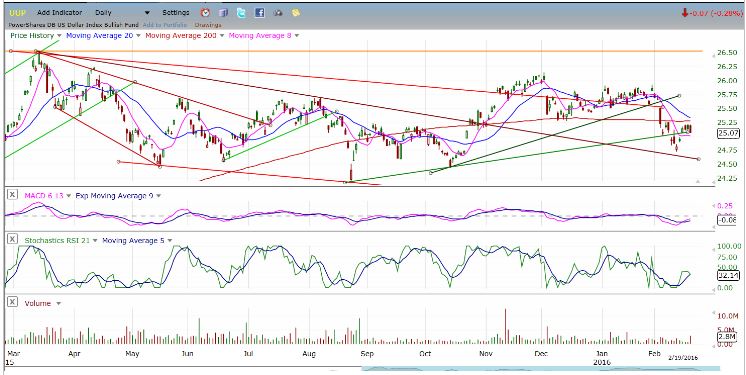Viewport: 746px width, 375px height.
Task: Click the Drawings link
Action: 208,25
